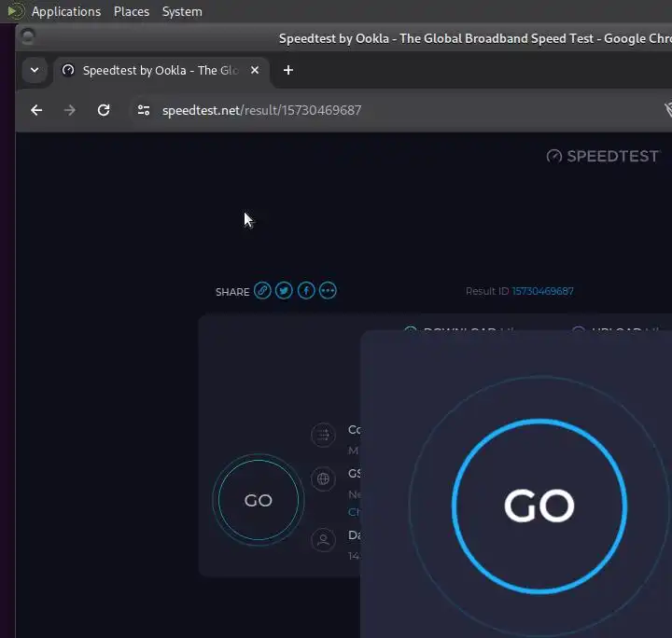Click the Speedtest logo
This screenshot has height=638, width=672.
point(603,157)
